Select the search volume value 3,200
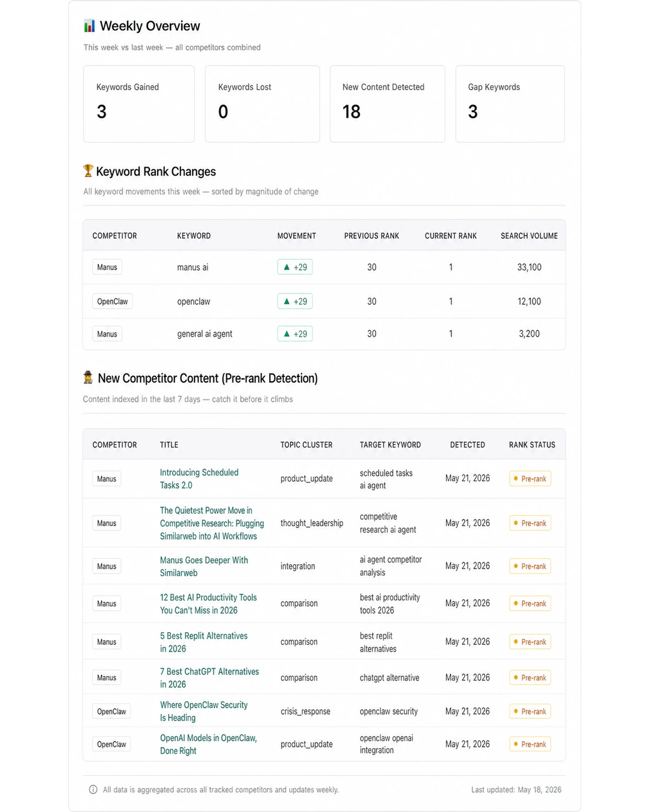This screenshot has height=812, width=650. click(530, 334)
